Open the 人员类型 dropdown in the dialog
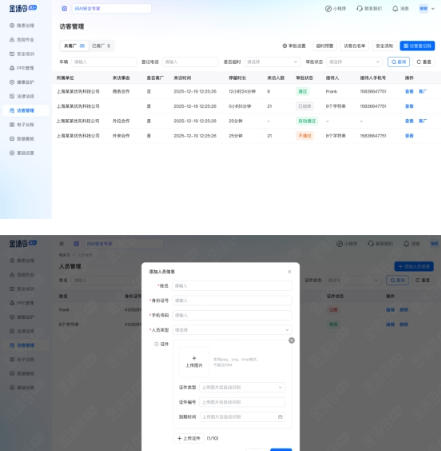The width and height of the screenshot is (441, 451). 232,330
